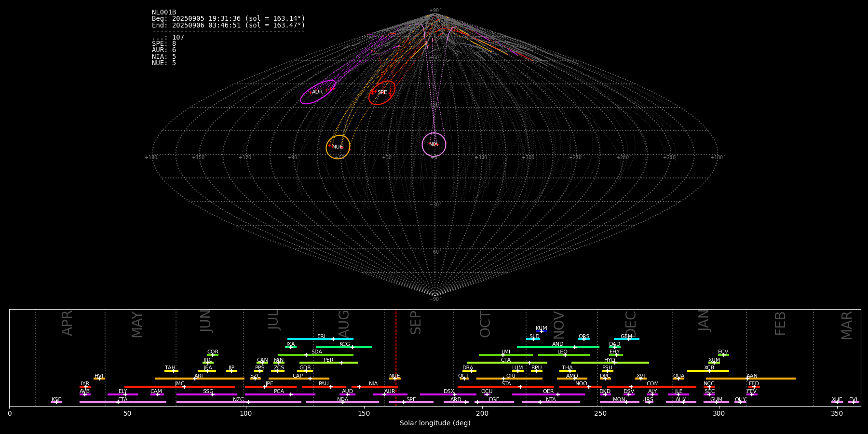Click the TAH shower label in timeline
Viewport: 868px width, 434px height.
(x=170, y=368)
